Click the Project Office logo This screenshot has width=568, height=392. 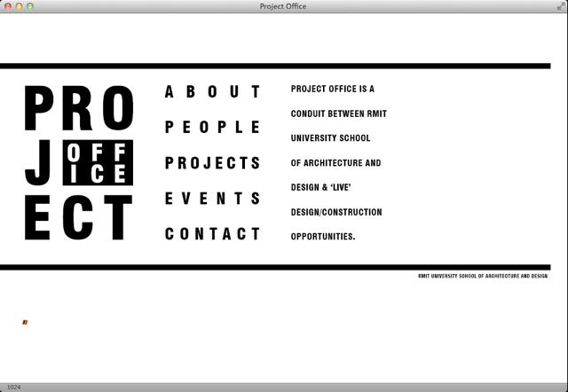(x=79, y=163)
